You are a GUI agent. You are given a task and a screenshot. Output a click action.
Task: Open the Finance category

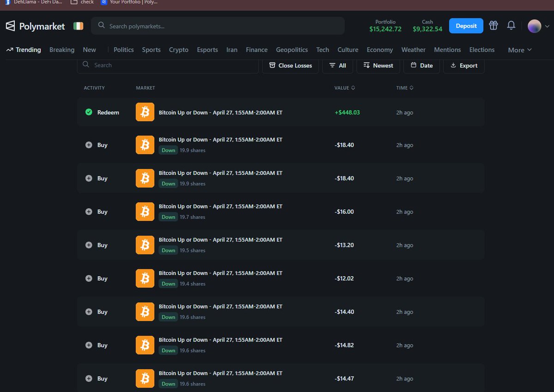[257, 50]
